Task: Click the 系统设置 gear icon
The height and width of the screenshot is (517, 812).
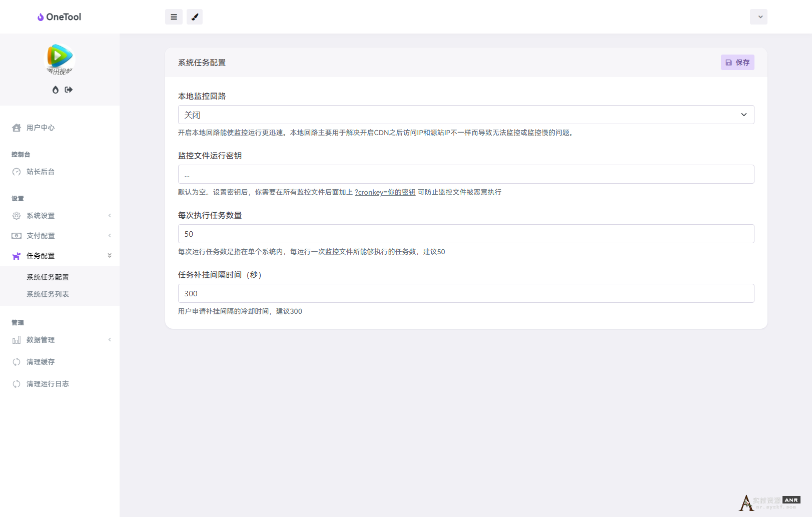Action: point(17,216)
